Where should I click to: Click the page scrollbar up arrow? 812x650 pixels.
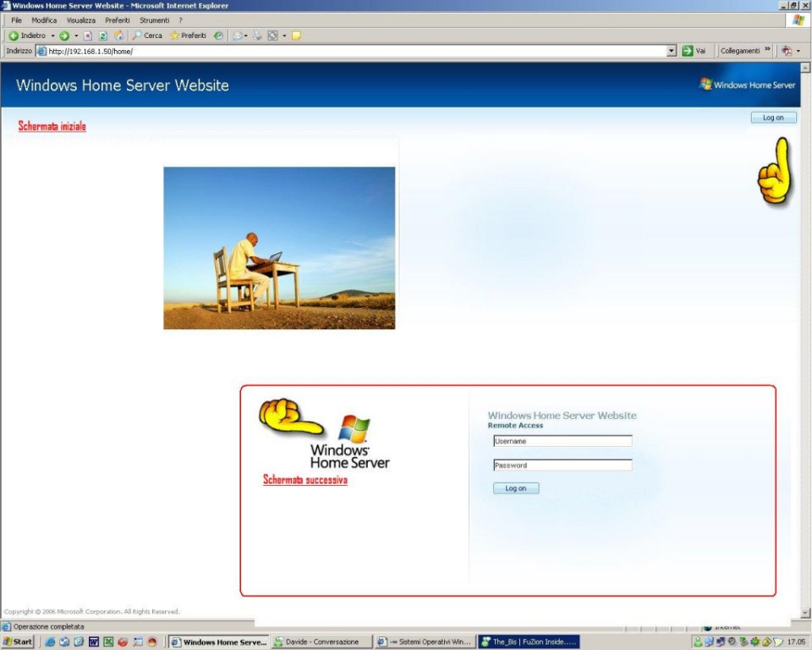(805, 68)
